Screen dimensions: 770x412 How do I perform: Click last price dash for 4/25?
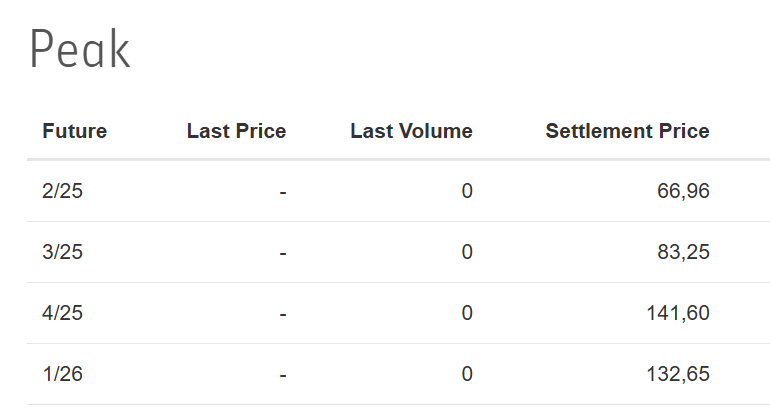[x=283, y=313]
